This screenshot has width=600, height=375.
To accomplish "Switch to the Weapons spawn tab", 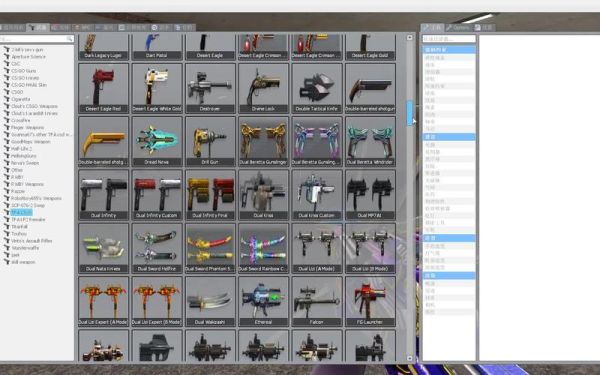I will [38, 28].
